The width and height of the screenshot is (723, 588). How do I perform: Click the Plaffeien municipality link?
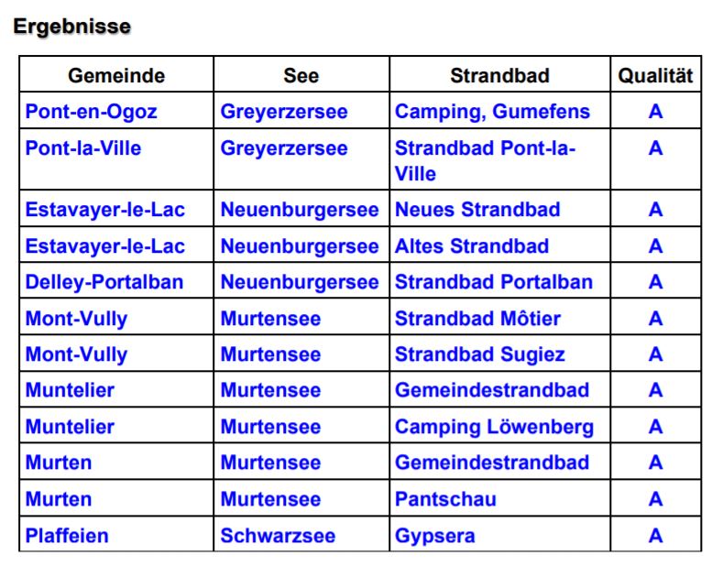point(67,536)
